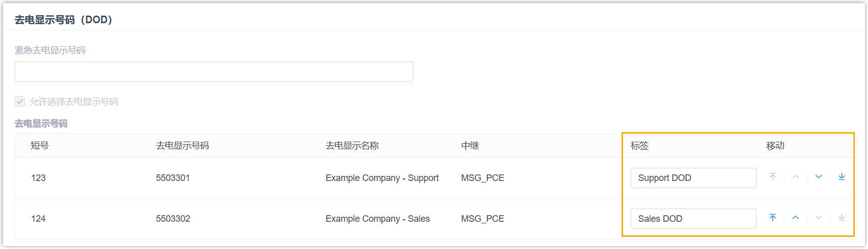Move Support DOD row up one
This screenshot has width=868, height=249.
pyautogui.click(x=795, y=177)
